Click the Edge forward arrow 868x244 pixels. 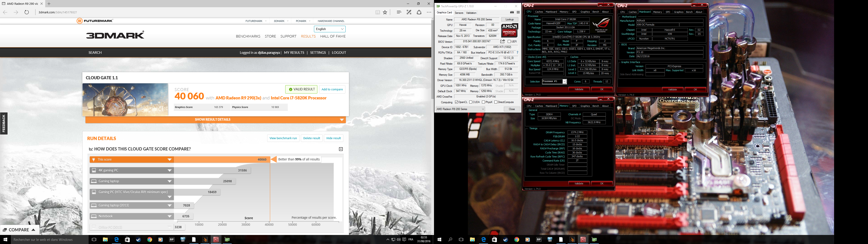coord(16,12)
